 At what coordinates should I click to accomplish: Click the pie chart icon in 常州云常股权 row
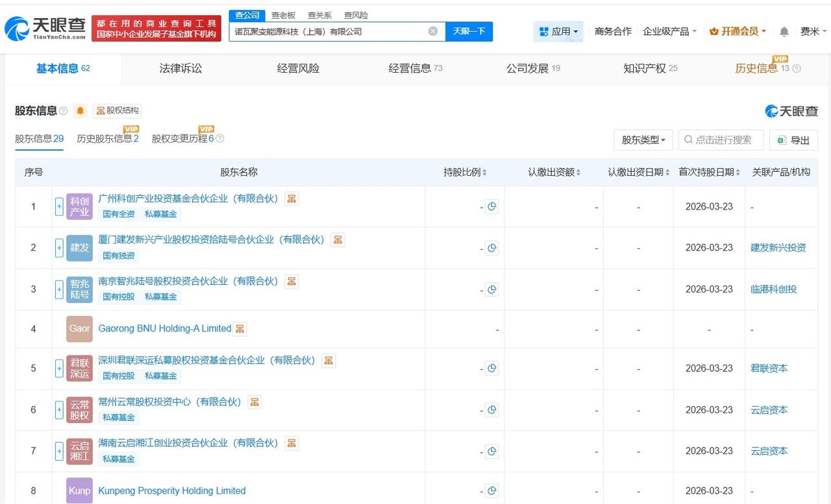coord(491,410)
